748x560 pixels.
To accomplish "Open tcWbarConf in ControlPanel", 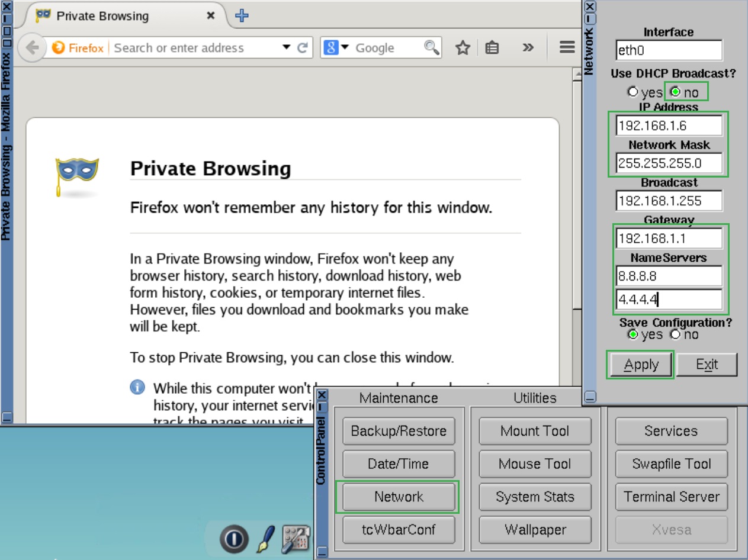I will (399, 530).
